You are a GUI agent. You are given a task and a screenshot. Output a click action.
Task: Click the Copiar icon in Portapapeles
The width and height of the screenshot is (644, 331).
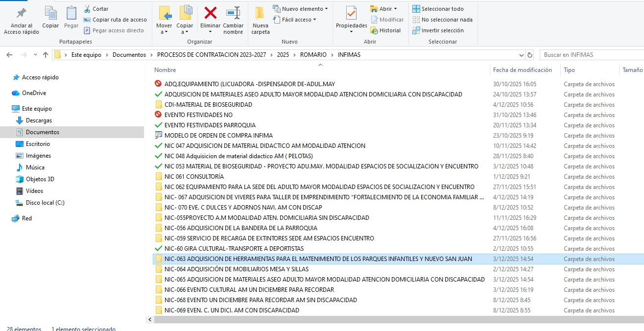click(50, 13)
